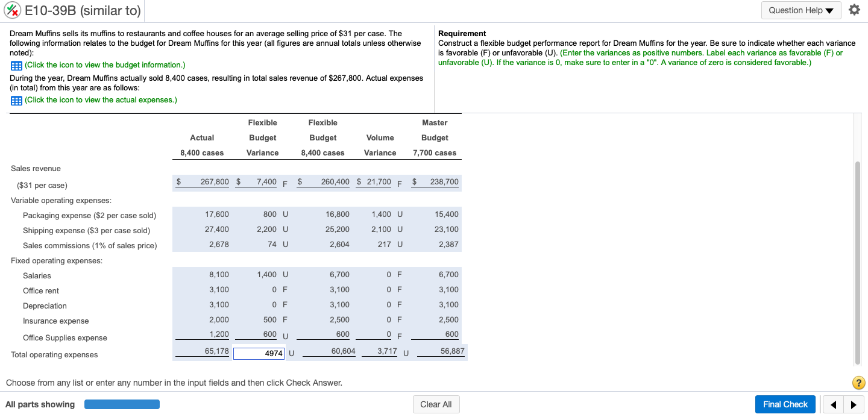Select the 7,400 sales revenue flexible variance
The width and height of the screenshot is (868, 420).
pos(266,182)
